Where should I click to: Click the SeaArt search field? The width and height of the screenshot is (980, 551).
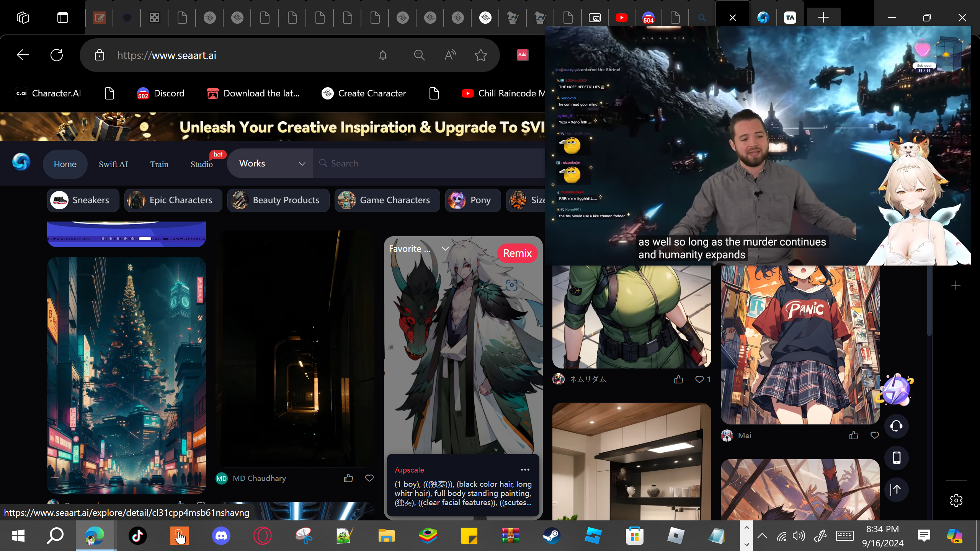[429, 163]
